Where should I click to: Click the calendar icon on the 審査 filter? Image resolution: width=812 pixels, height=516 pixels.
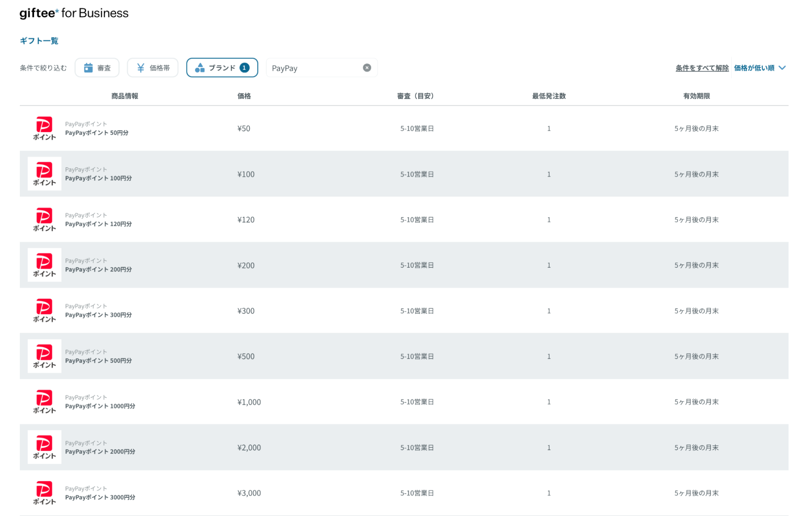[89, 67]
